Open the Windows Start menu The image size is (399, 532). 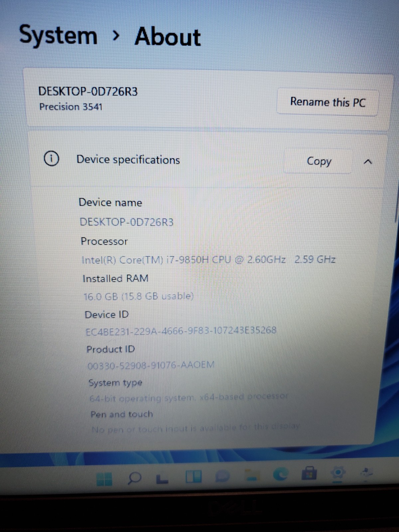104,479
